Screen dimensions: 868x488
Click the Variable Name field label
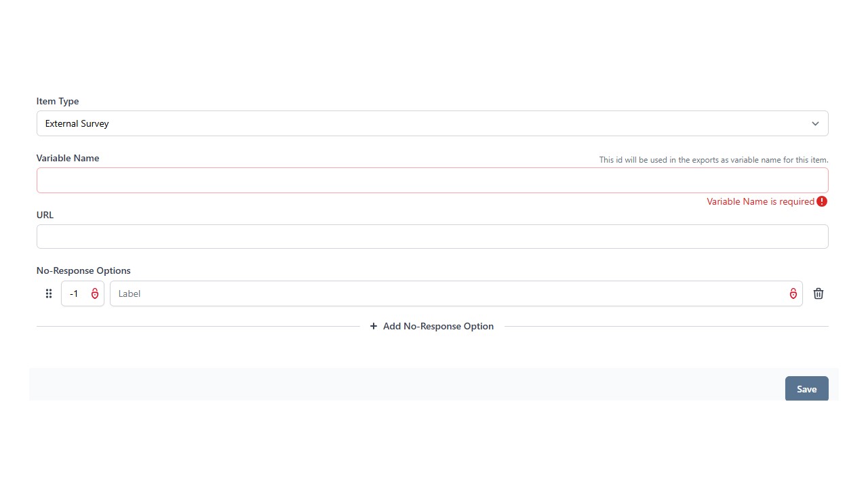coord(68,158)
